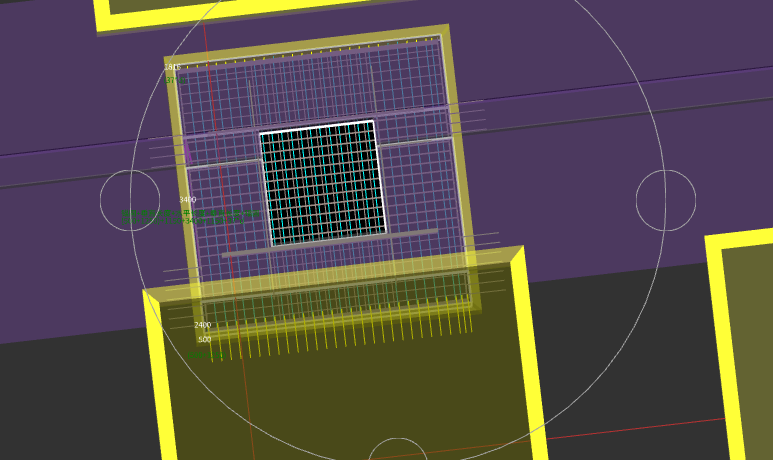Click the right orbit handle circle
This screenshot has height=460, width=773.
pos(666,200)
